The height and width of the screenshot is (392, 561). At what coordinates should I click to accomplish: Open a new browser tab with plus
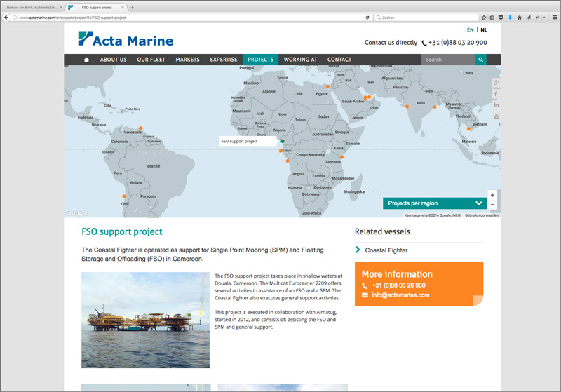132,7
